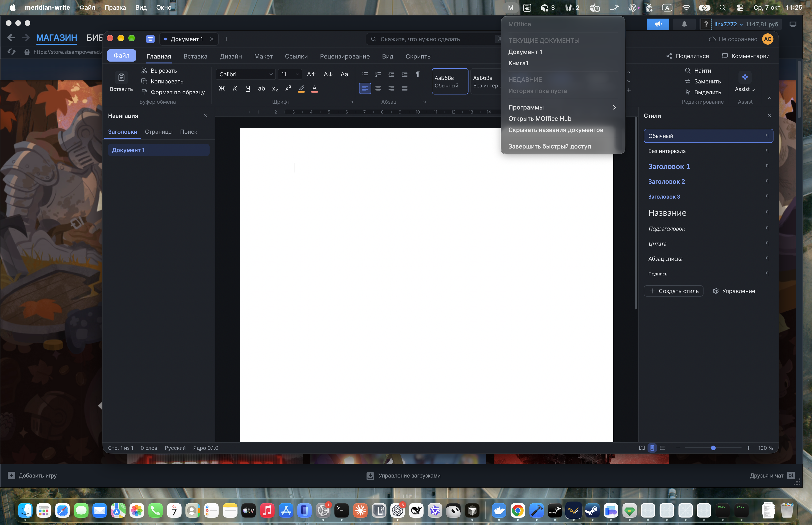Viewport: 812px width, 525px height.
Task: Click the change case Aa icon
Action: coord(344,74)
